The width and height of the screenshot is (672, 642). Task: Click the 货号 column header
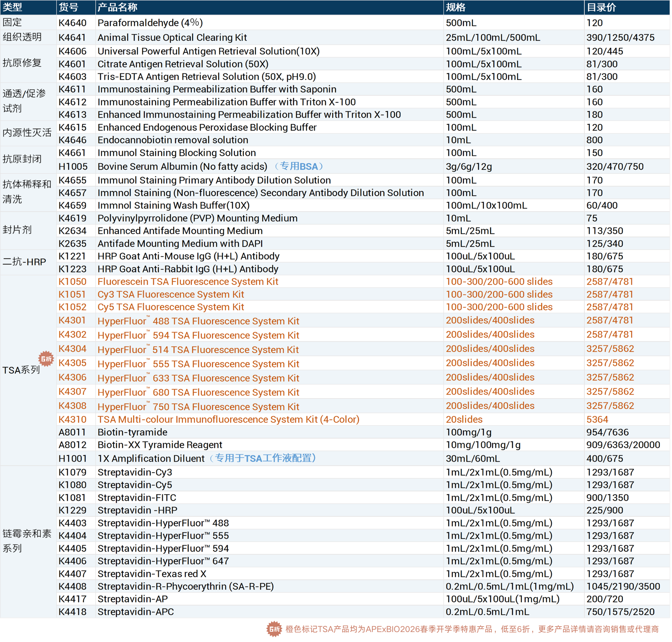[69, 7]
